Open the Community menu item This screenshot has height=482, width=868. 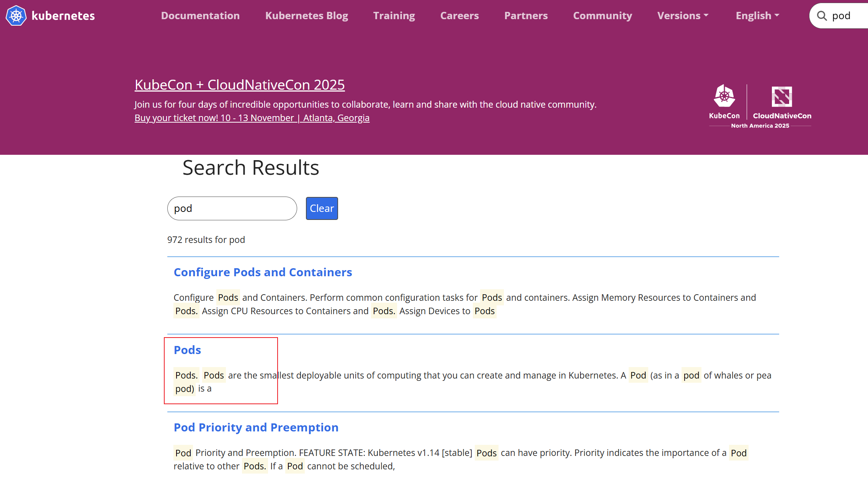coord(602,16)
